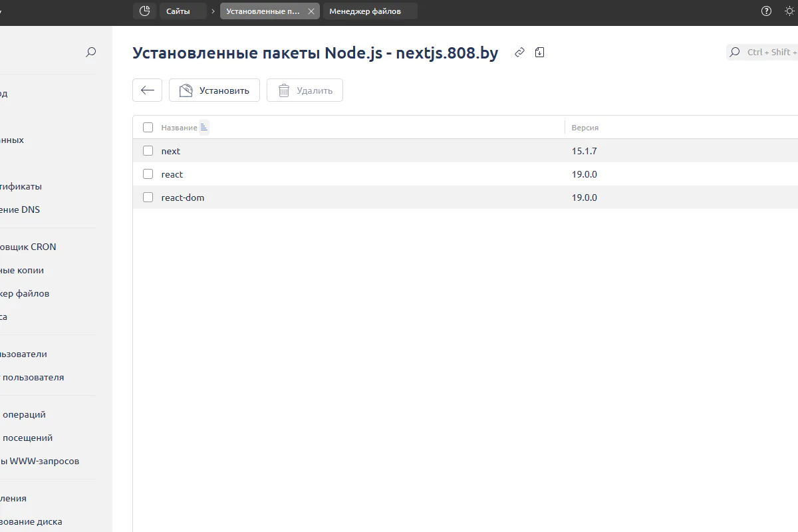
Task: Select the react package name
Action: click(172, 174)
